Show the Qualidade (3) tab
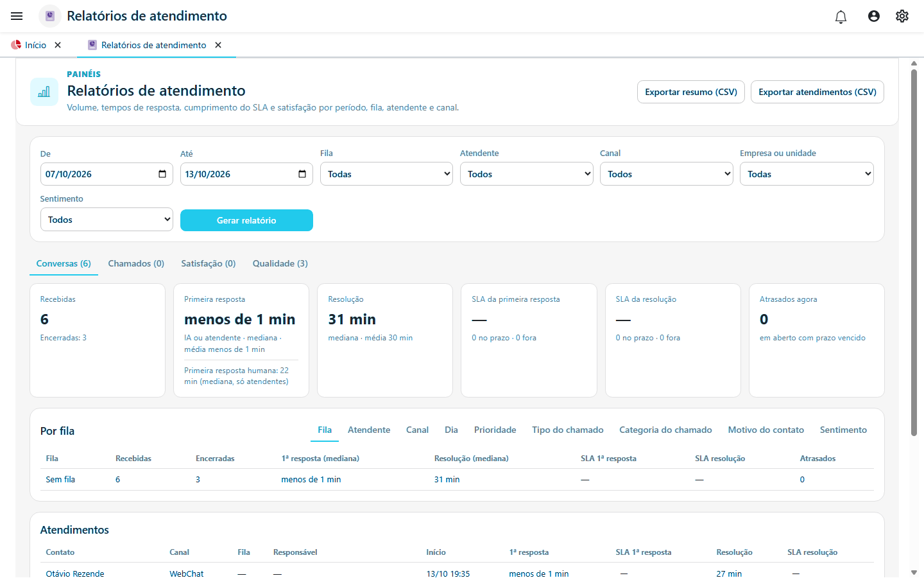Screen dimensions: 924x578 pyautogui.click(x=280, y=264)
